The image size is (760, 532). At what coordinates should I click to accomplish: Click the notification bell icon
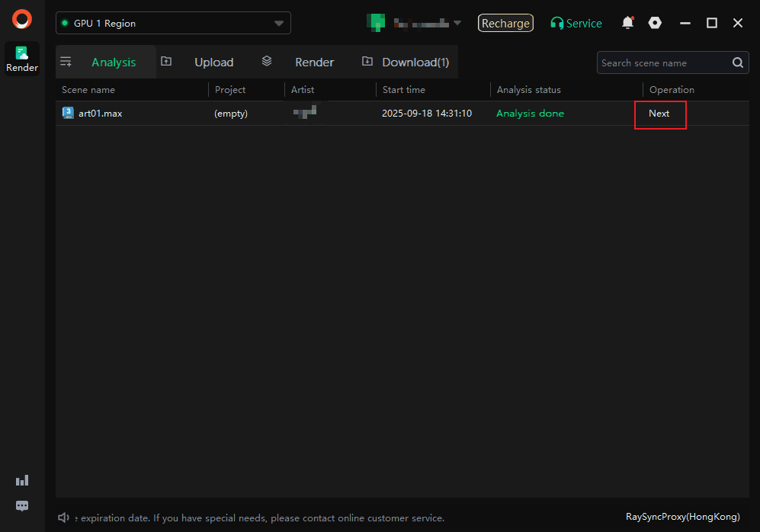627,23
